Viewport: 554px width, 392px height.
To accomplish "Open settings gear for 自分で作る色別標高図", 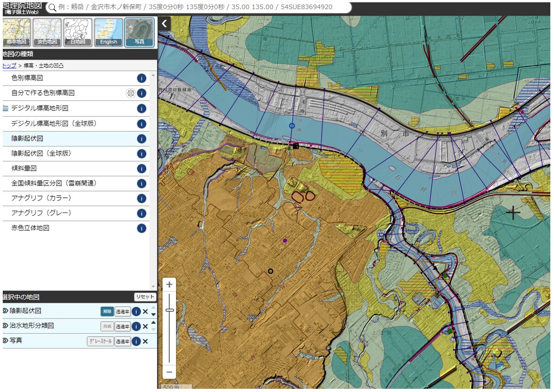I will 130,93.
